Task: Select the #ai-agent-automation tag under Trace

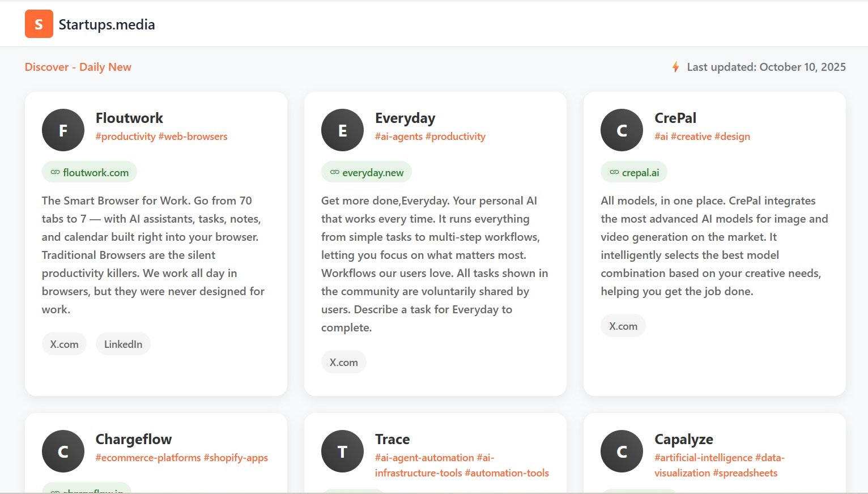Action: click(424, 458)
